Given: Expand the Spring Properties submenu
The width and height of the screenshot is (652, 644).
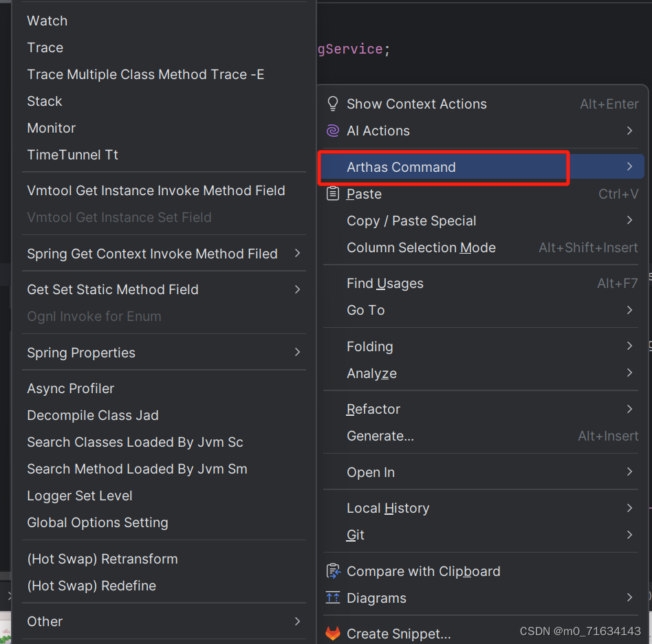Looking at the screenshot, I should [298, 353].
